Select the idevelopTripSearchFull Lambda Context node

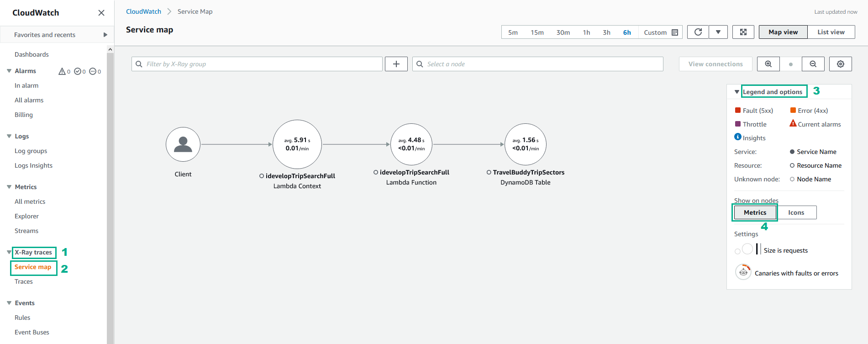(297, 144)
